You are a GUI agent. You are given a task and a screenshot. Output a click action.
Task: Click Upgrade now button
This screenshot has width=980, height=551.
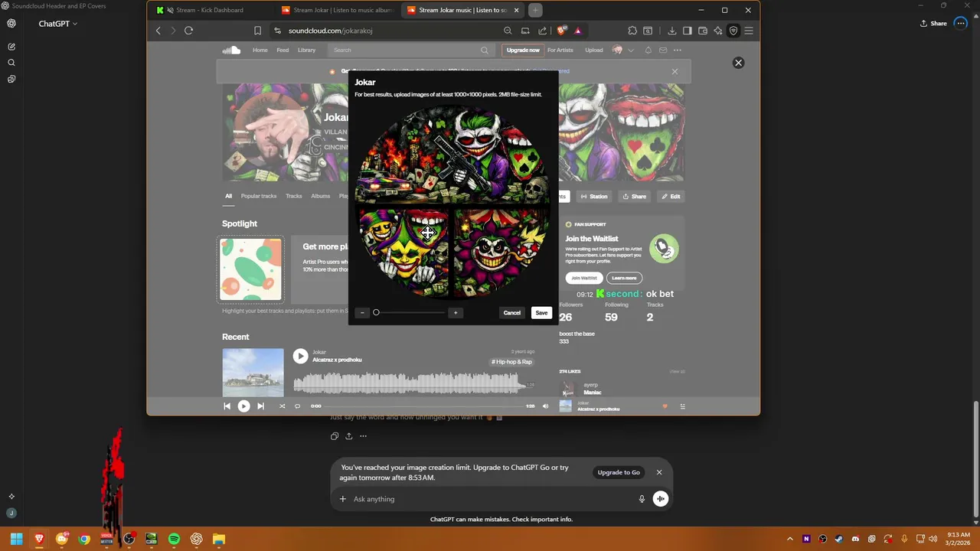click(x=523, y=50)
